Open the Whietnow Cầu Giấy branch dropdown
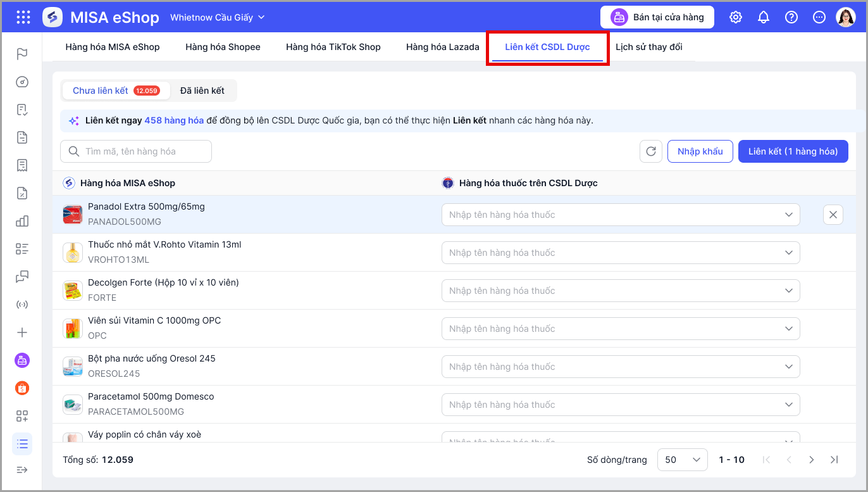The width and height of the screenshot is (868, 492). (218, 17)
